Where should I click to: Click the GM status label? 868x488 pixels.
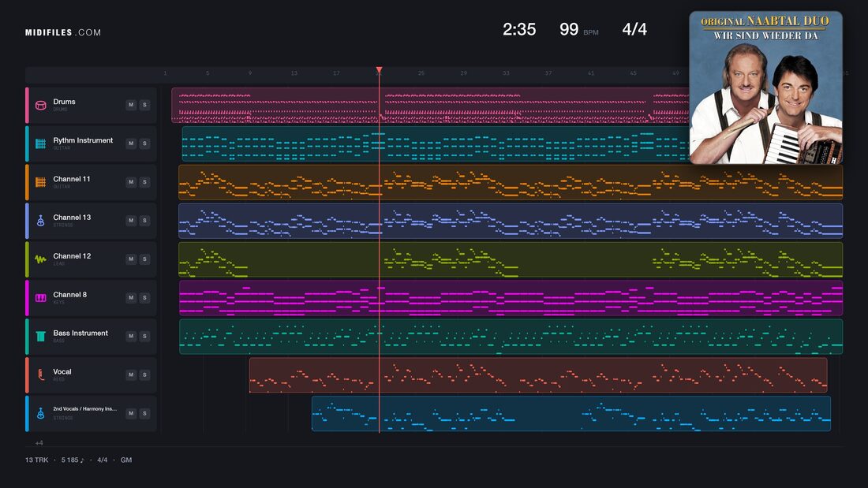(126, 460)
